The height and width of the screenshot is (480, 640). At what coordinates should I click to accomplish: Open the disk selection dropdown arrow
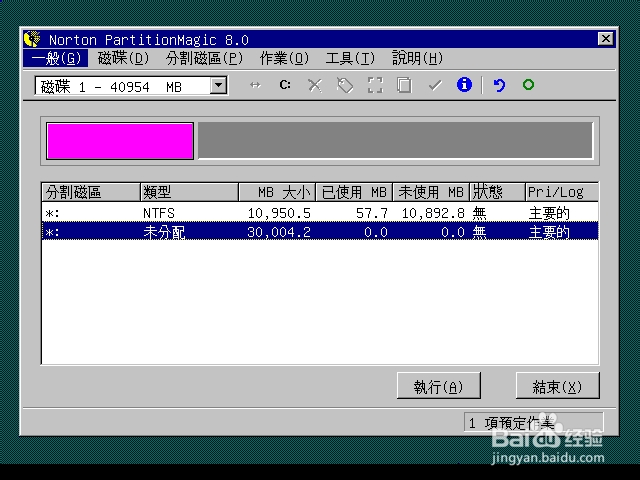point(218,85)
